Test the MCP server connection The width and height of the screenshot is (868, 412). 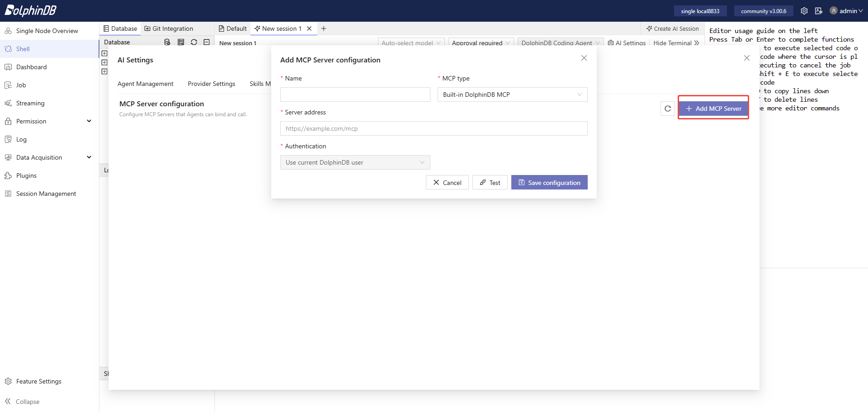pos(490,182)
